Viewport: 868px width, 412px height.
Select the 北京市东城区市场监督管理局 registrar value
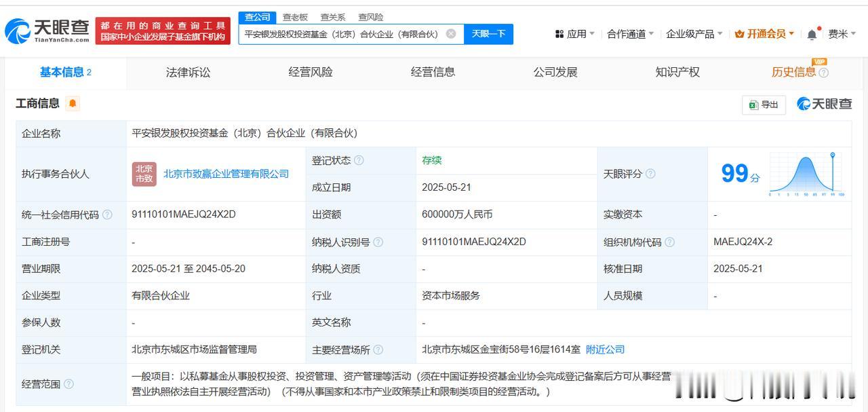[194, 350]
